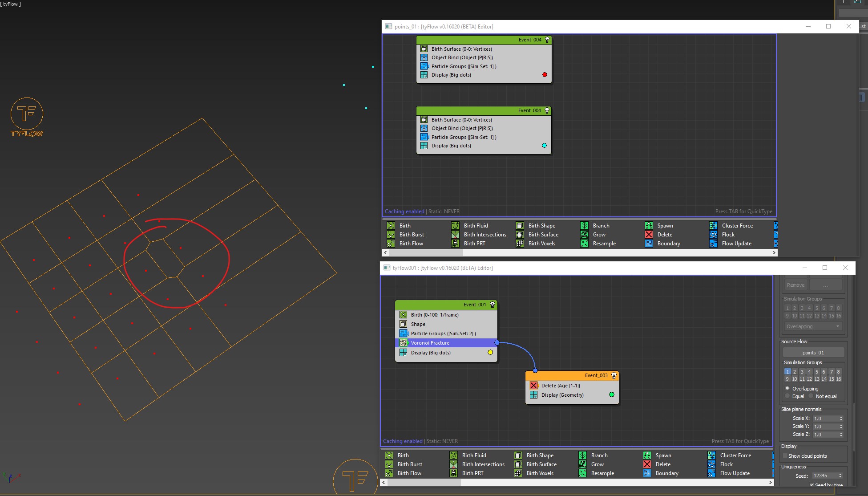Click [ tyFlow ] viewport label
The height and width of the screenshot is (496, 868).
pyautogui.click(x=11, y=4)
